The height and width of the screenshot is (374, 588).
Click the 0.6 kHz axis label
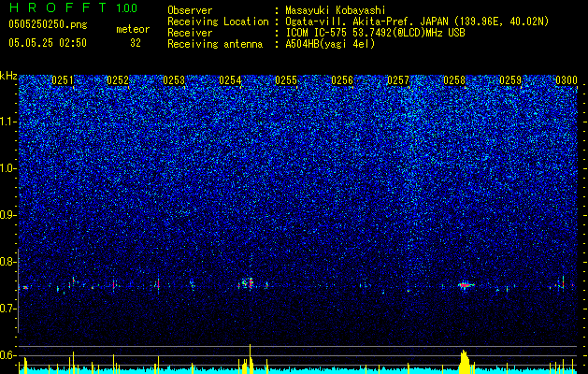[x=8, y=355]
